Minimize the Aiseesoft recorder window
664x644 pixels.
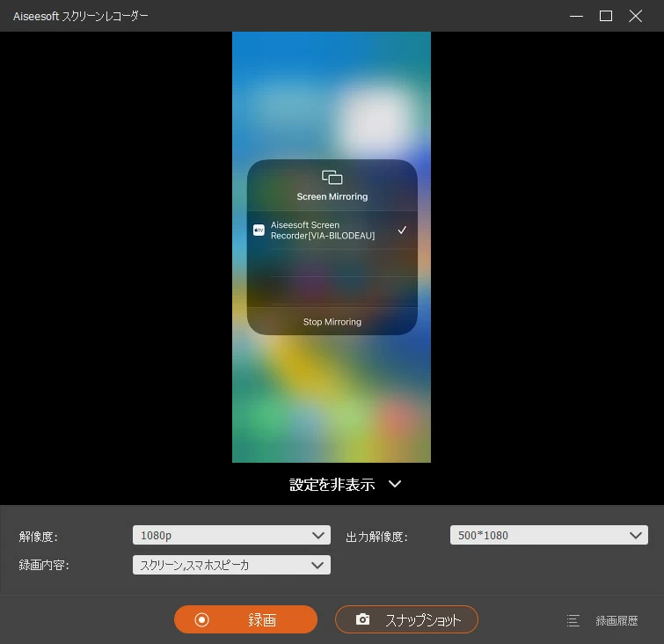click(576, 16)
